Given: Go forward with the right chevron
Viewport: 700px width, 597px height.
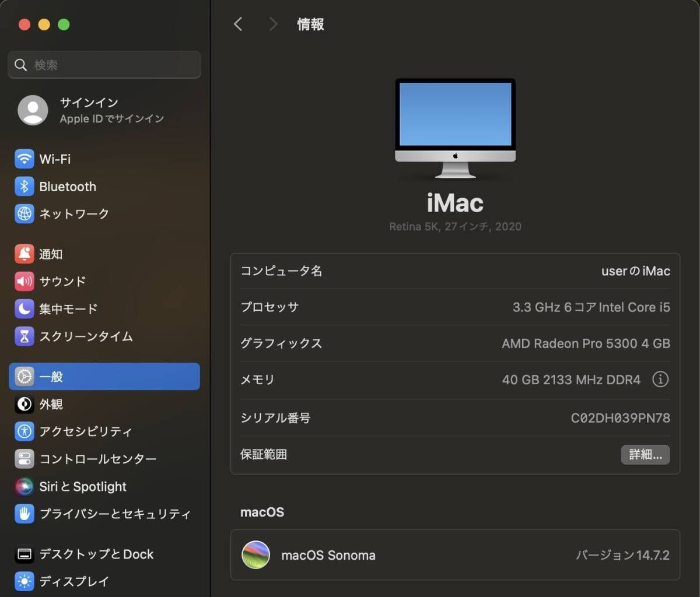Looking at the screenshot, I should click(x=272, y=24).
